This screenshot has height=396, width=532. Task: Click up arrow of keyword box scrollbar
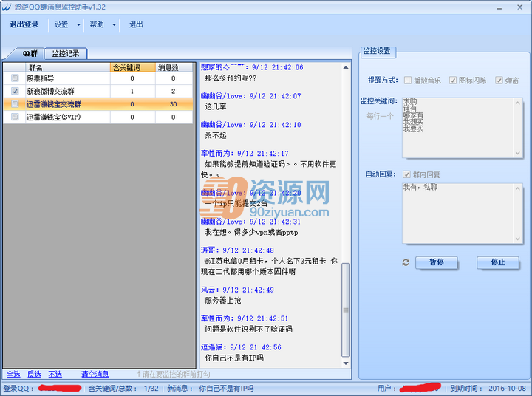(518, 103)
